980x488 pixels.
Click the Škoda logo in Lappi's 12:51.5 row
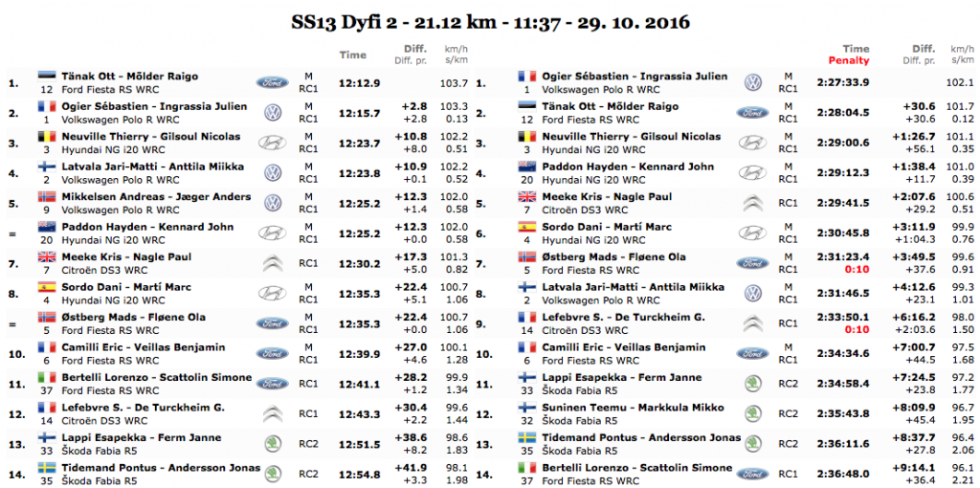point(273,445)
